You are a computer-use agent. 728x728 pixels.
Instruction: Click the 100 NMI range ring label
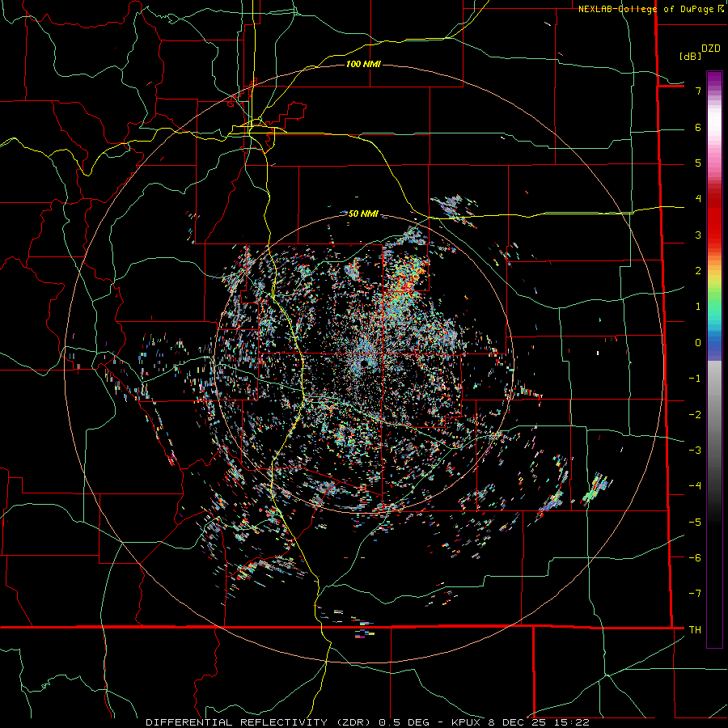[363, 64]
